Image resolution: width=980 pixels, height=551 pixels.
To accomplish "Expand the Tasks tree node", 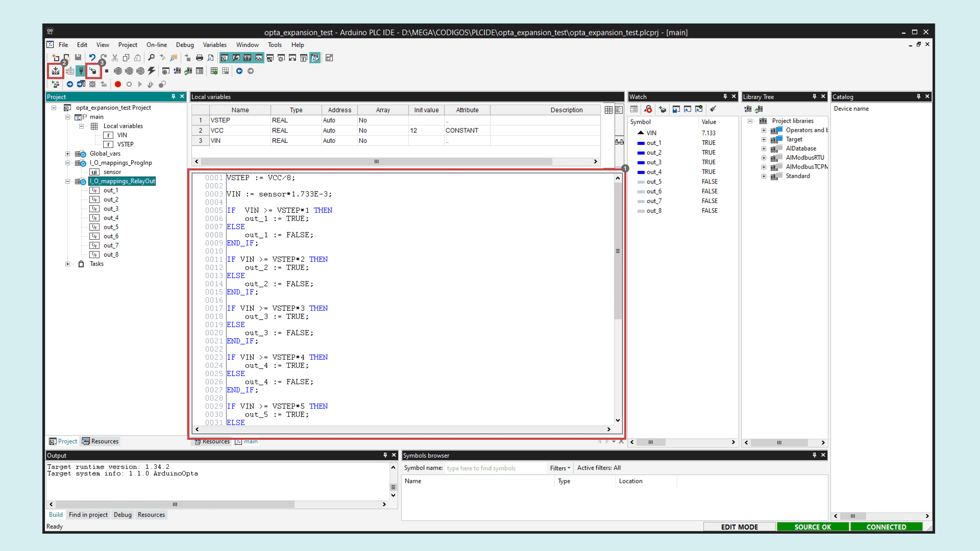I will (68, 264).
